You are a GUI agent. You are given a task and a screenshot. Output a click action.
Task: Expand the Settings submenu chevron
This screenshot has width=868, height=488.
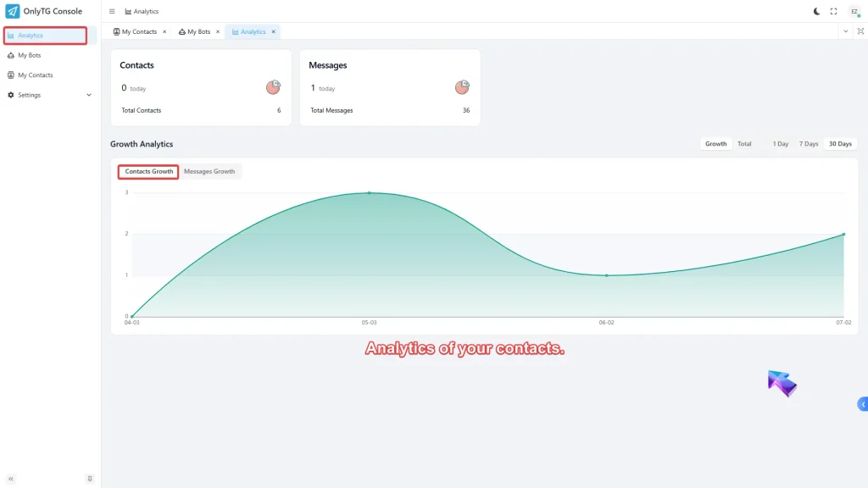(88, 95)
